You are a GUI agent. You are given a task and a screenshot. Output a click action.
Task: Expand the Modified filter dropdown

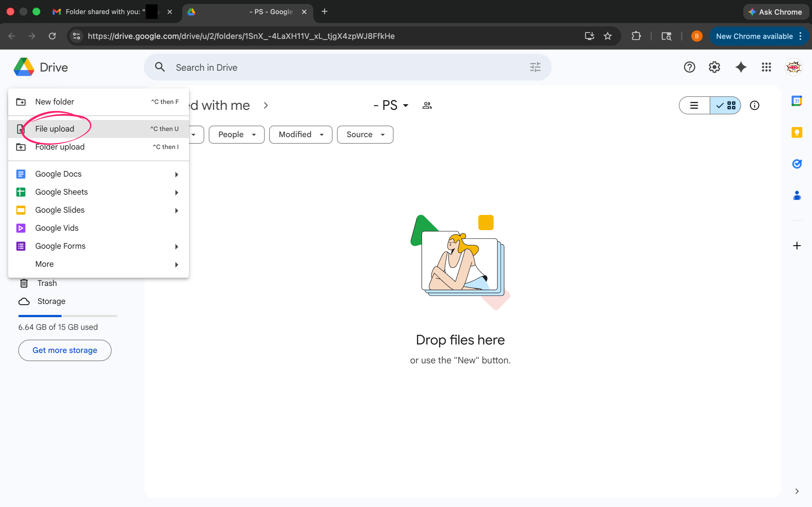point(301,134)
